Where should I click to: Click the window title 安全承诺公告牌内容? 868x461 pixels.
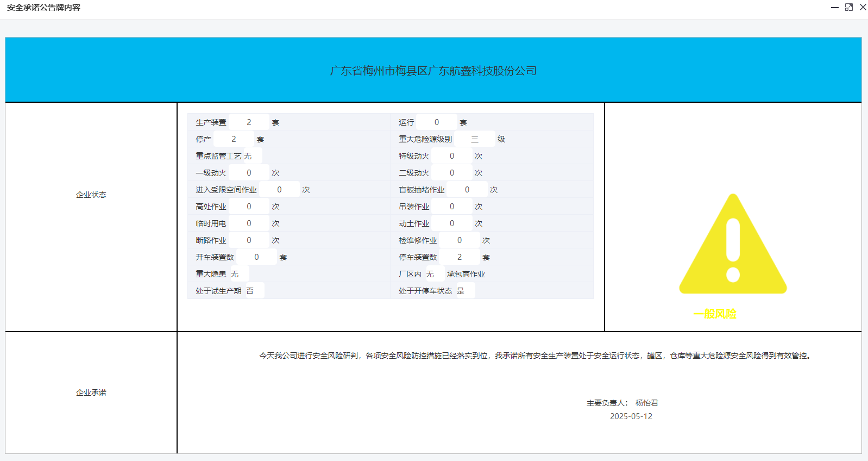pyautogui.click(x=43, y=8)
